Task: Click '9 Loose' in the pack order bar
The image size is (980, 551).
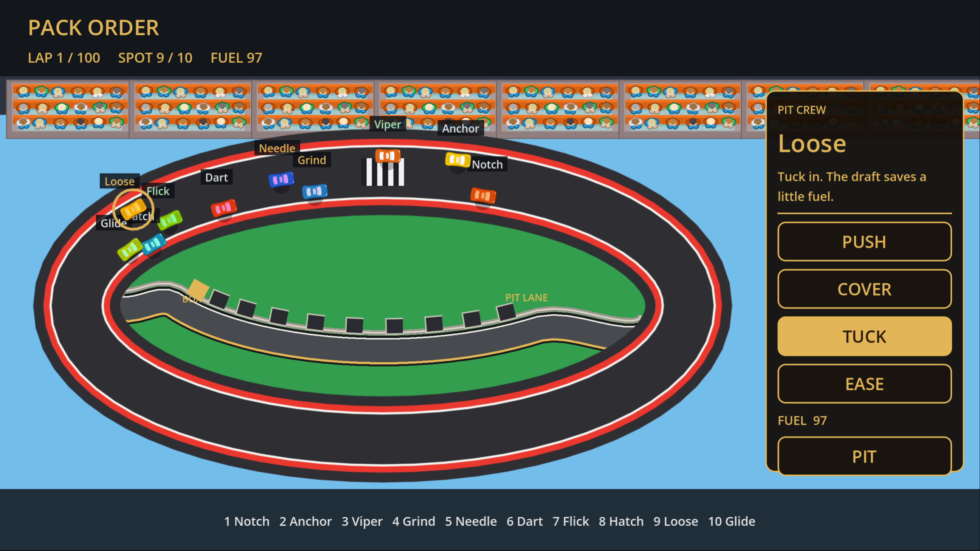Action: (x=676, y=521)
